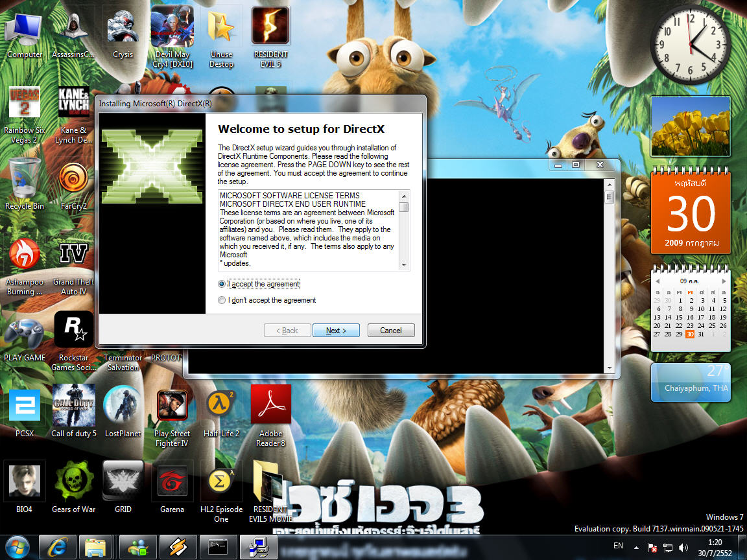Launch Play Street Fighter IV shortcut
Viewport: 747px width, 560px height.
click(172, 419)
